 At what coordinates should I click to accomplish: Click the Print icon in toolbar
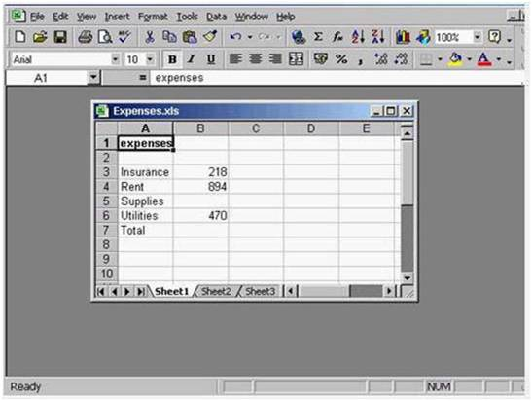[x=86, y=37]
